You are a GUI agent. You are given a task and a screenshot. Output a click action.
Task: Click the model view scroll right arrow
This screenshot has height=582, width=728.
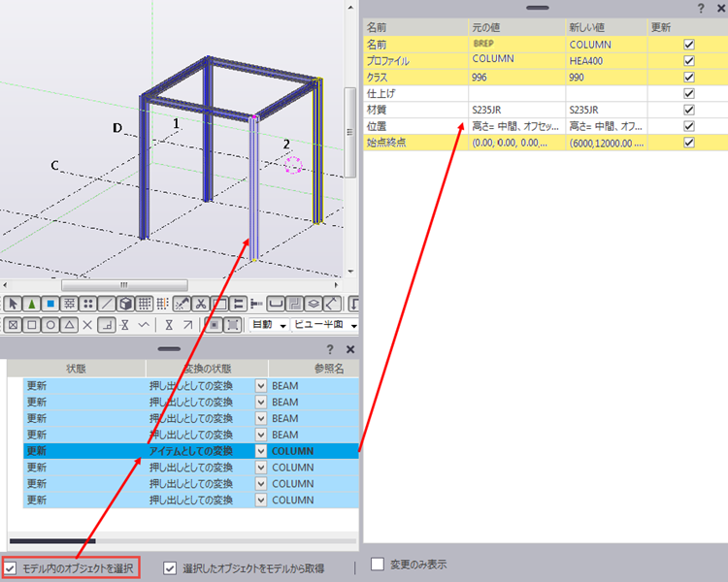click(337, 284)
